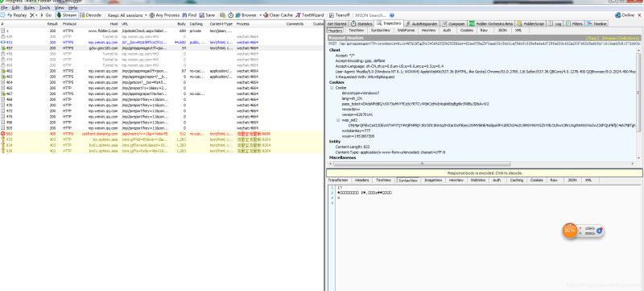Open the Rules menu
The width and height of the screenshot is (644, 291).
(x=29, y=8)
